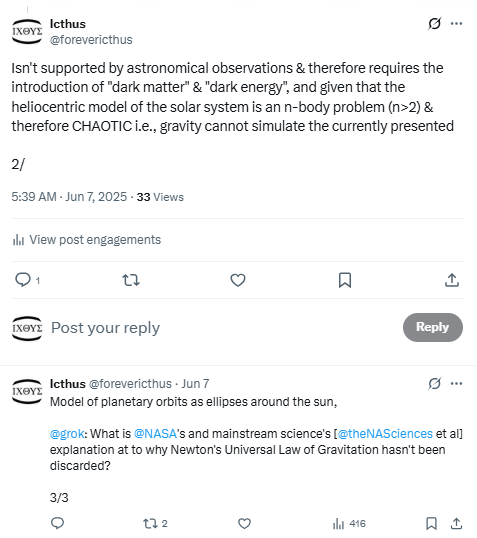Like the 3/3 reply post
The height and width of the screenshot is (538, 477).
(x=244, y=524)
